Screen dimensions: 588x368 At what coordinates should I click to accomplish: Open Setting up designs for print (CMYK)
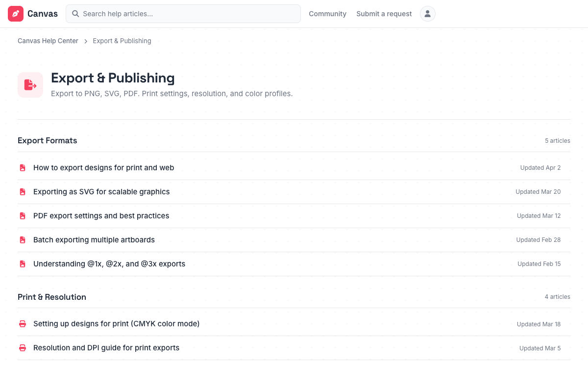[117, 324]
